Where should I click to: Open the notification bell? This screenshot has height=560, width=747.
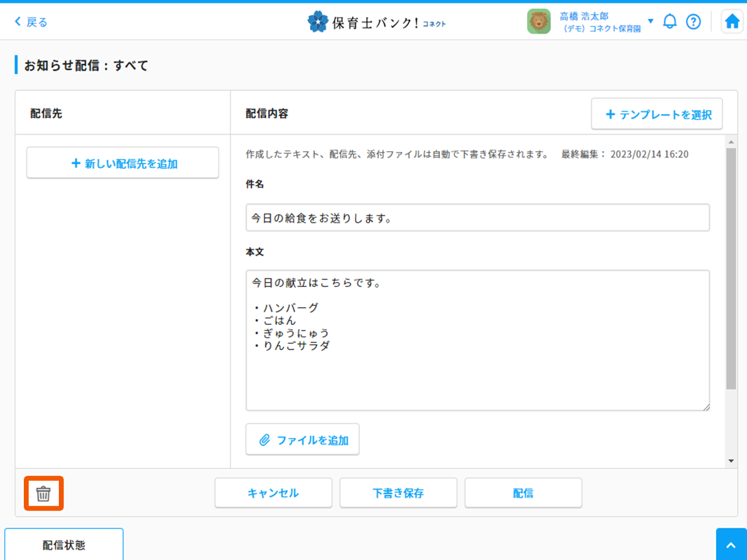(670, 22)
